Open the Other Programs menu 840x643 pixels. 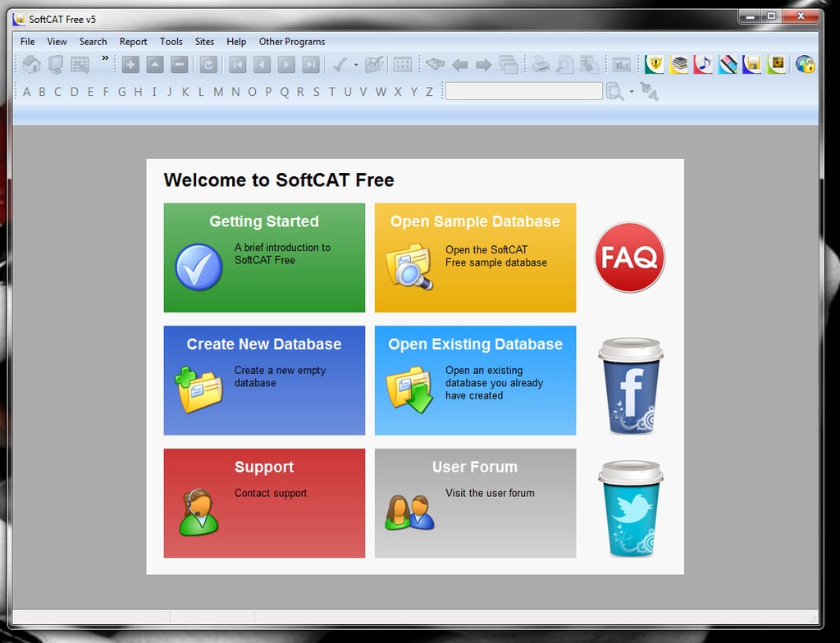pyautogui.click(x=292, y=41)
